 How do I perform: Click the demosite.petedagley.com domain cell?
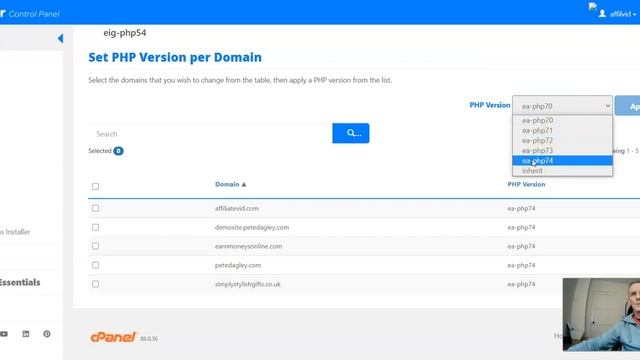[x=252, y=227]
